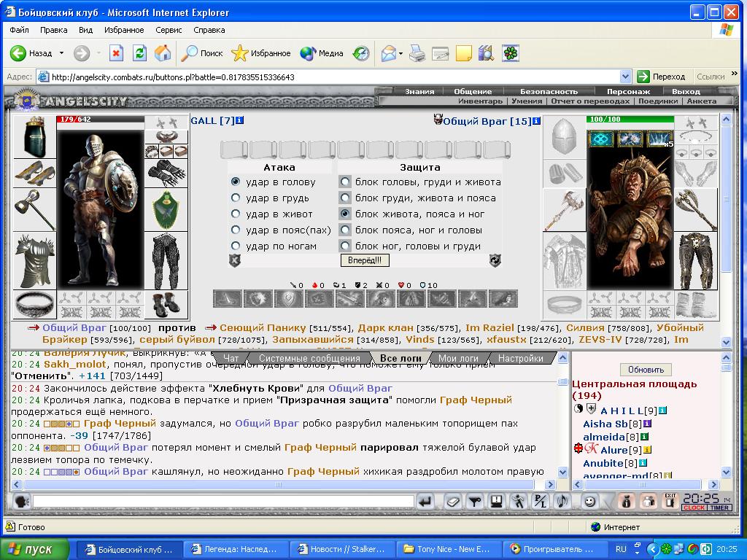Click the speaker sound icon in chat bar
The image size is (747, 560).
coord(562,502)
